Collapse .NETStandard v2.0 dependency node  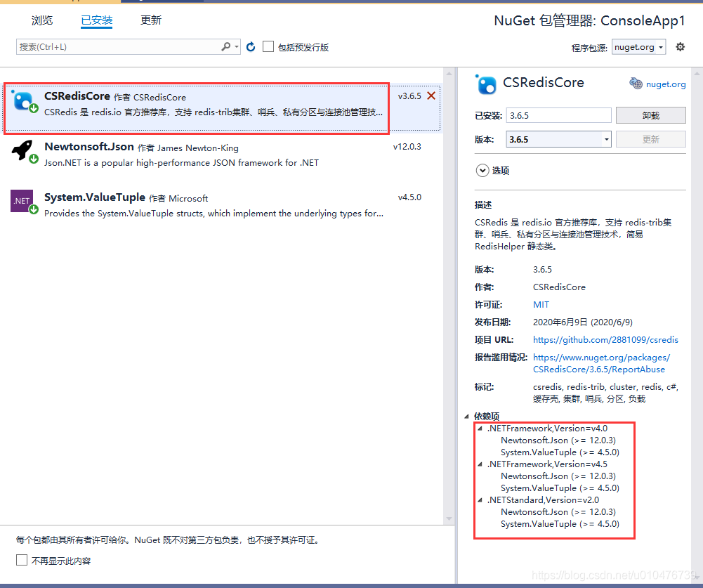(480, 500)
